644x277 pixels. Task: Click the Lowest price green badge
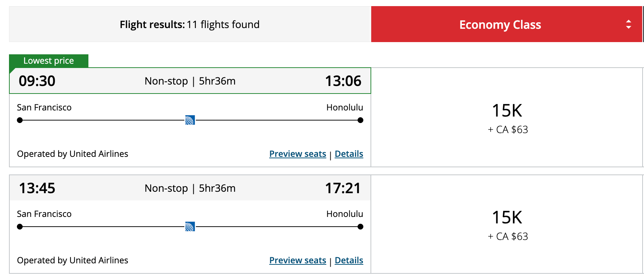(49, 61)
